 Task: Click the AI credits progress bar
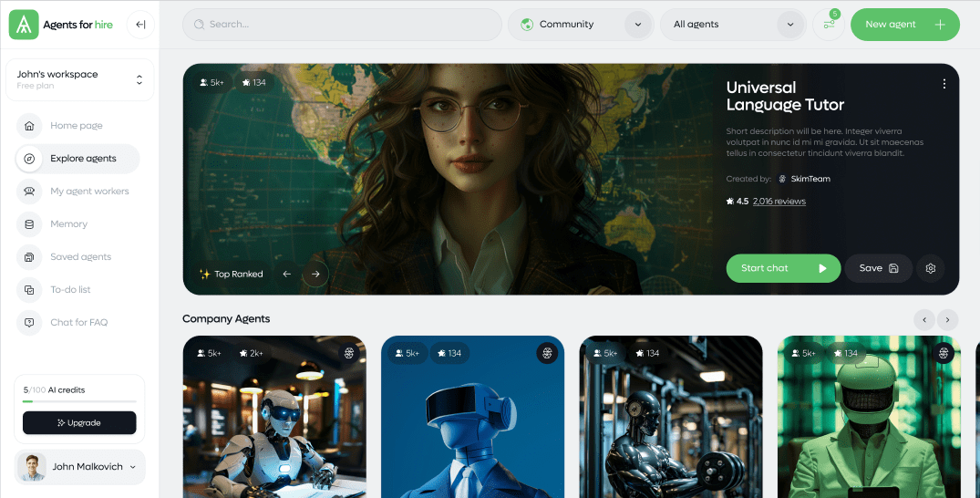79,401
